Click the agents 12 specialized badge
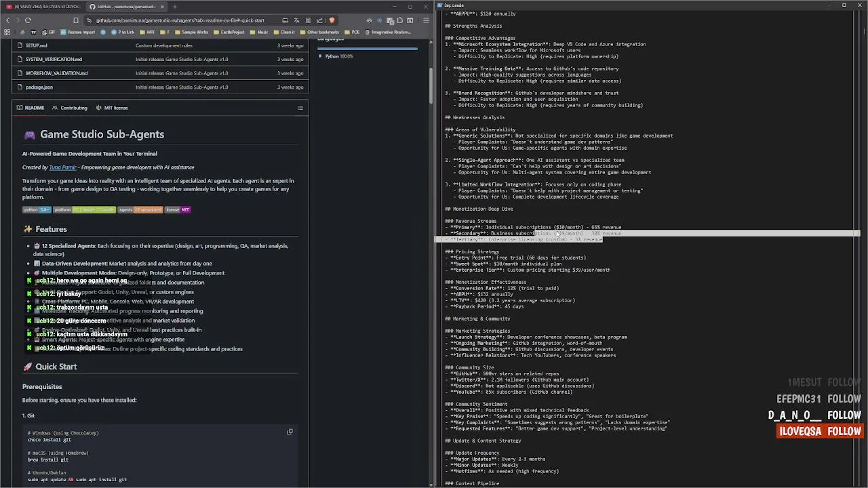 pyautogui.click(x=141, y=209)
